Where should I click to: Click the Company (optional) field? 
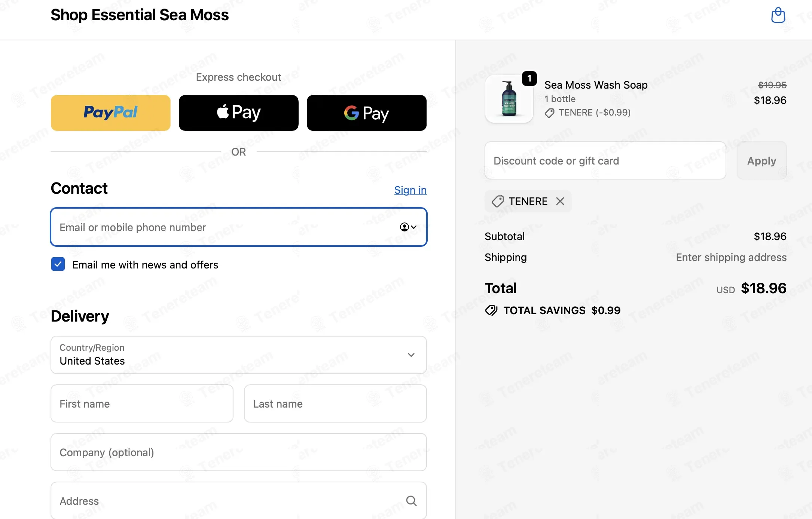coord(239,452)
